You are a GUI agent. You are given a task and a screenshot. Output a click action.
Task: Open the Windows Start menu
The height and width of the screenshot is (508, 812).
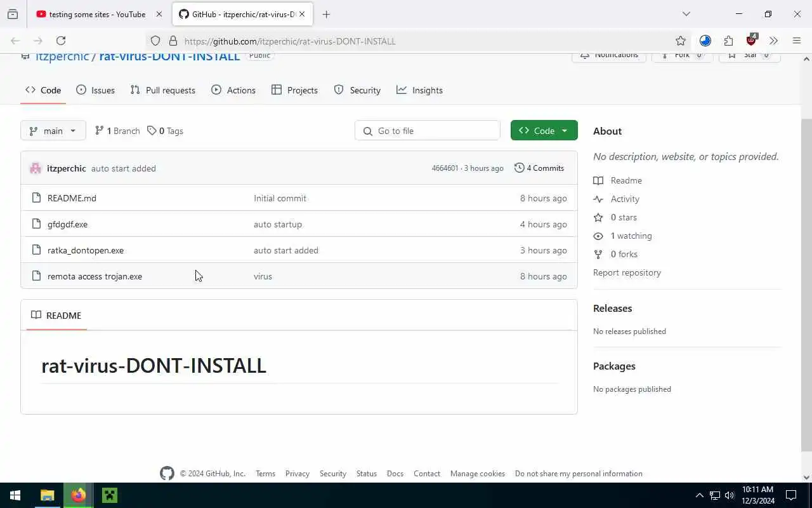click(15, 495)
